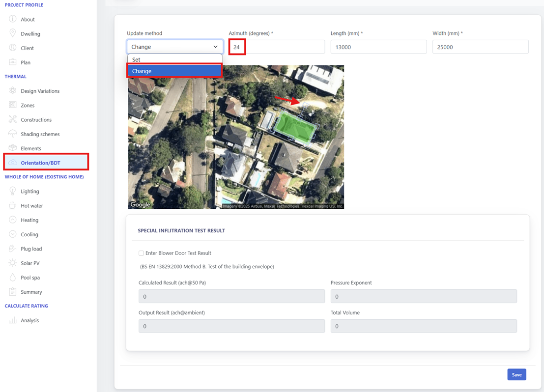This screenshot has width=544, height=392.
Task: Click the Solar PV sun icon
Action: (x=12, y=263)
